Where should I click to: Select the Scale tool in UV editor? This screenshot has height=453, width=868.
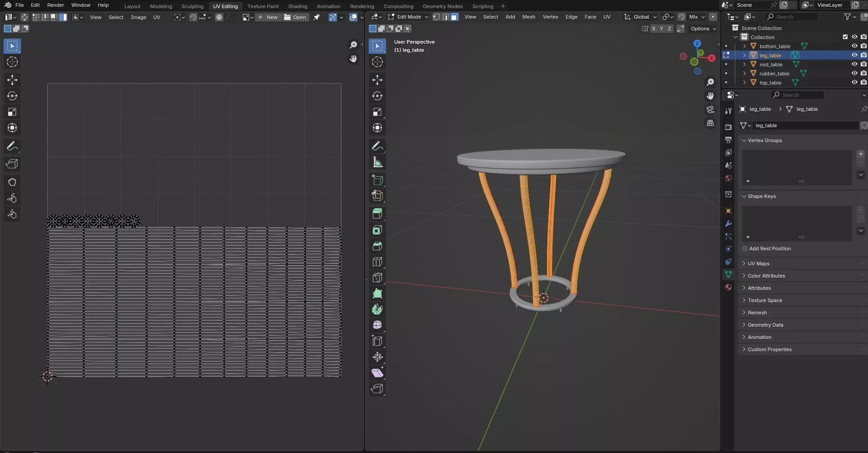point(12,112)
